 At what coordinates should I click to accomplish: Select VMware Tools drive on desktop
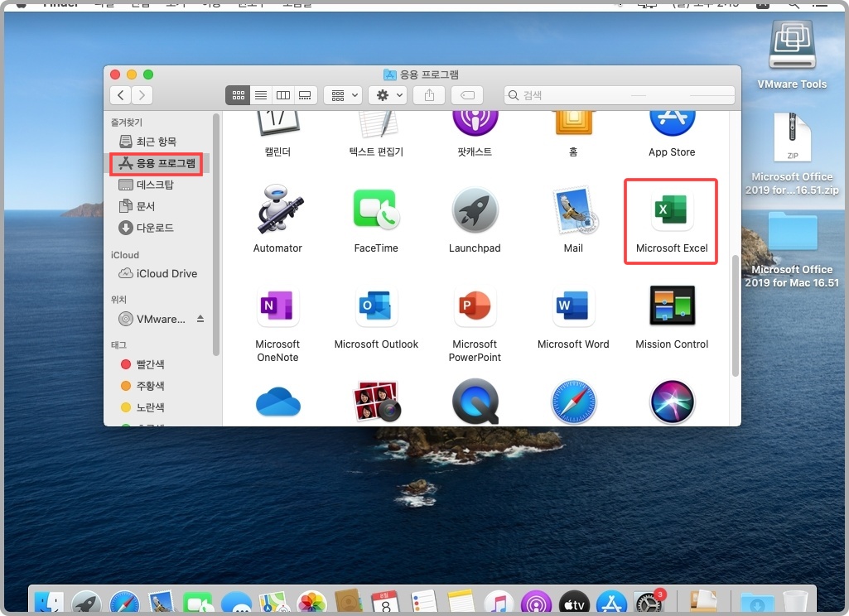pos(792,54)
